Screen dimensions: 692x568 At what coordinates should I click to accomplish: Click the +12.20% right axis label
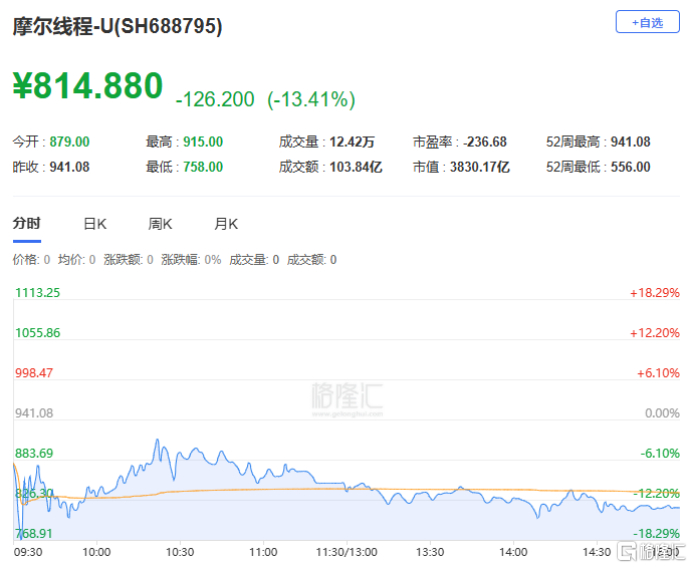click(654, 333)
